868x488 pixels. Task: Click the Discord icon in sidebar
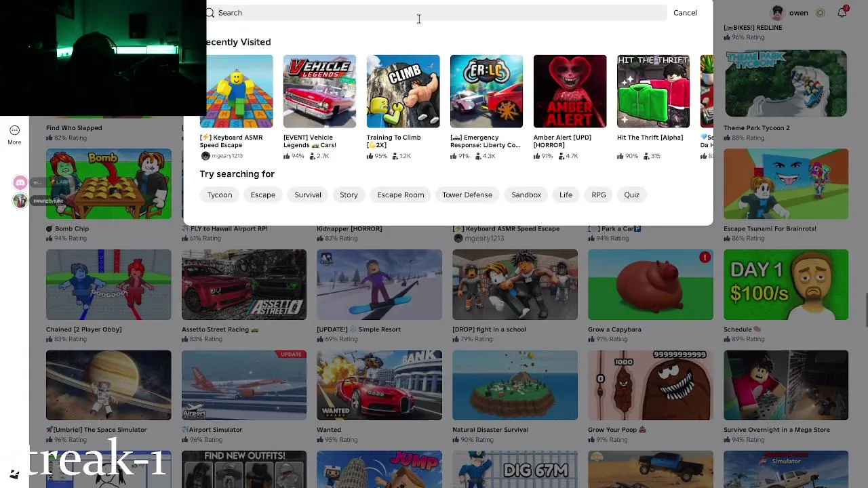20,182
